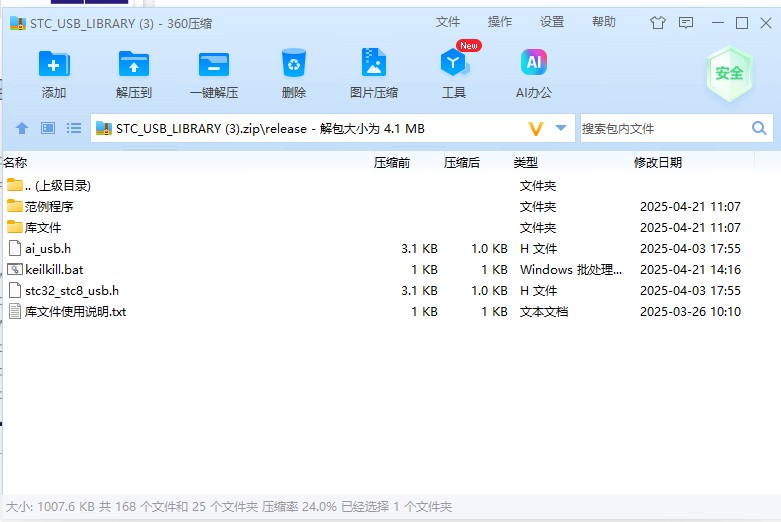
Task: Sort by 修改日期 column header
Action: pos(658,162)
